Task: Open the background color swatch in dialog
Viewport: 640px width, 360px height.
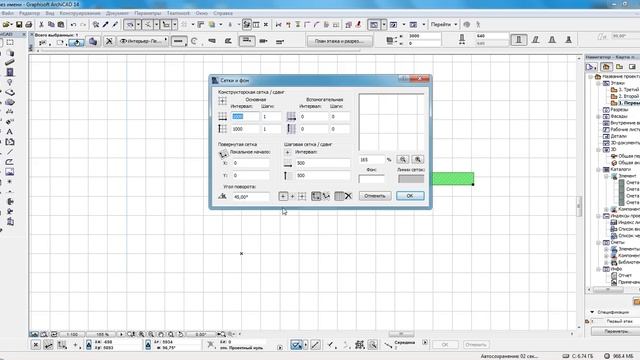Action: click(x=371, y=179)
